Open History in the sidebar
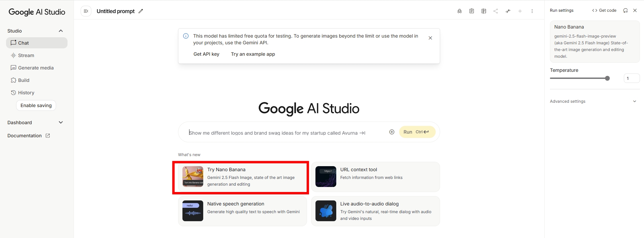Image resolution: width=644 pixels, height=238 pixels. [37, 93]
